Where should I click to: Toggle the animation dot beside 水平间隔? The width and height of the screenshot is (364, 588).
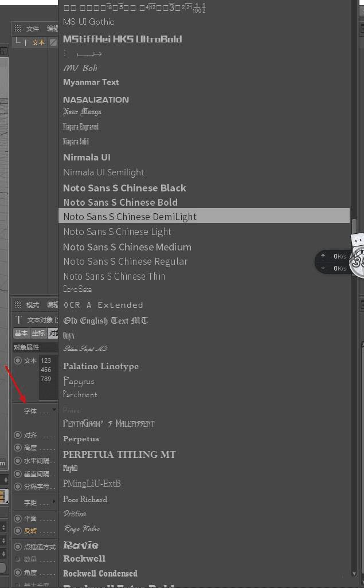tap(18, 461)
